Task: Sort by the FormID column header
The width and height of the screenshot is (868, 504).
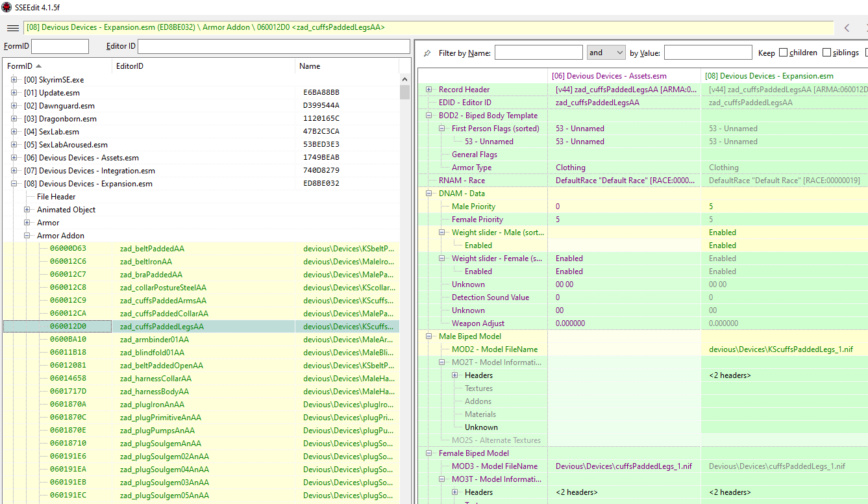Action: click(x=57, y=66)
